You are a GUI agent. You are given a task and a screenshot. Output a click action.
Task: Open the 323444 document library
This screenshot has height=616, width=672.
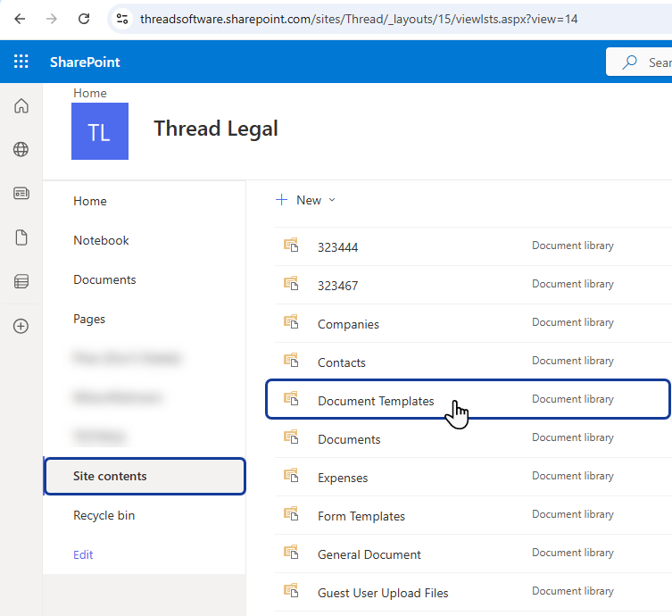[x=337, y=247]
